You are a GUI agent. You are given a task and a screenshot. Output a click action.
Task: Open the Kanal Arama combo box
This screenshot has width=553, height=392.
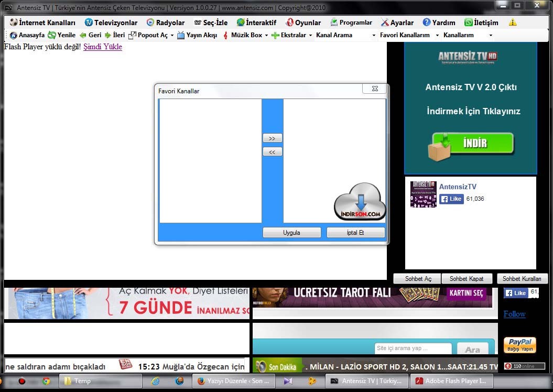coord(346,35)
